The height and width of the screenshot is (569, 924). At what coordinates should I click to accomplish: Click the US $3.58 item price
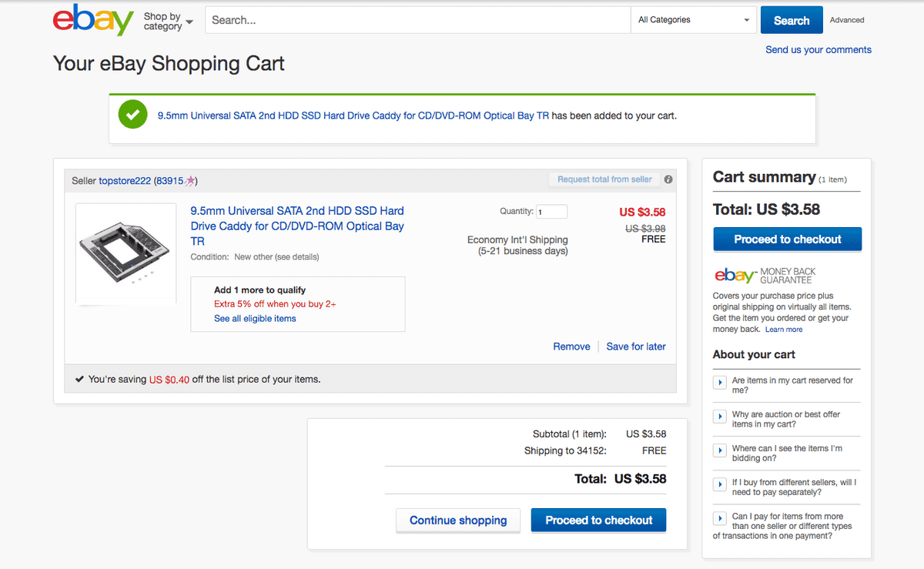[642, 213]
